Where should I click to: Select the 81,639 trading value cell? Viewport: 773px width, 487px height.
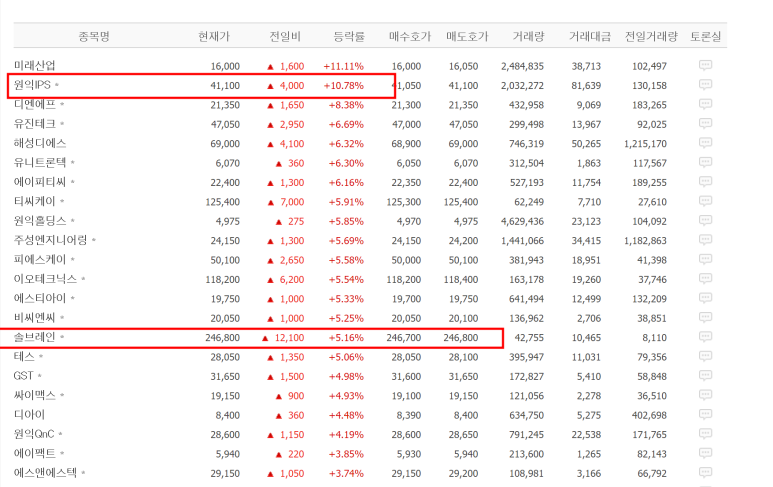point(586,85)
